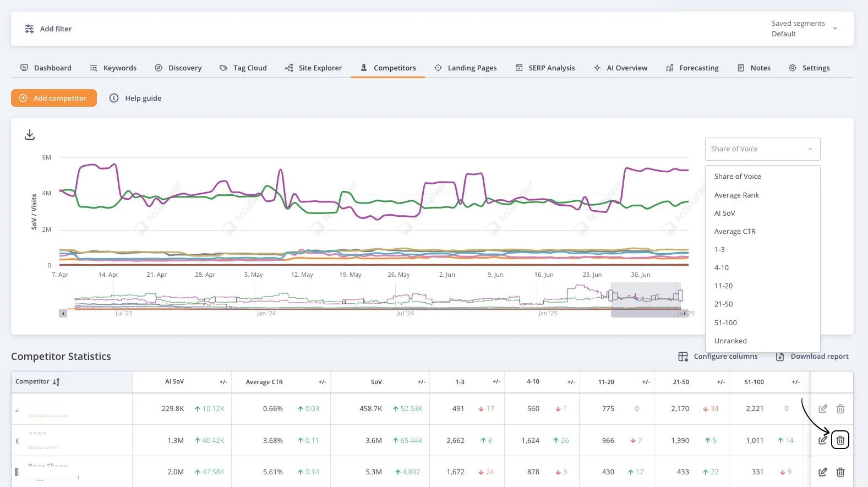Open the Help guide info icon
Screen dimensions: 868x487
[x=114, y=98]
